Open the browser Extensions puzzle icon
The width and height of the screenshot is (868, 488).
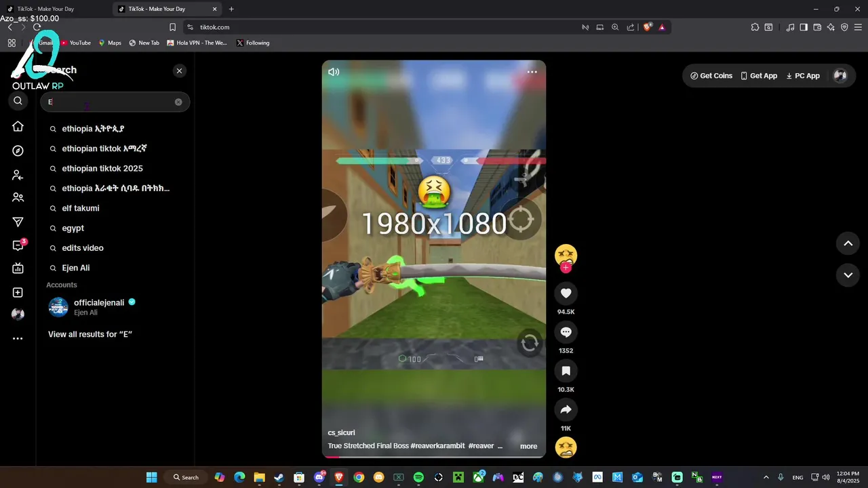[x=755, y=27]
